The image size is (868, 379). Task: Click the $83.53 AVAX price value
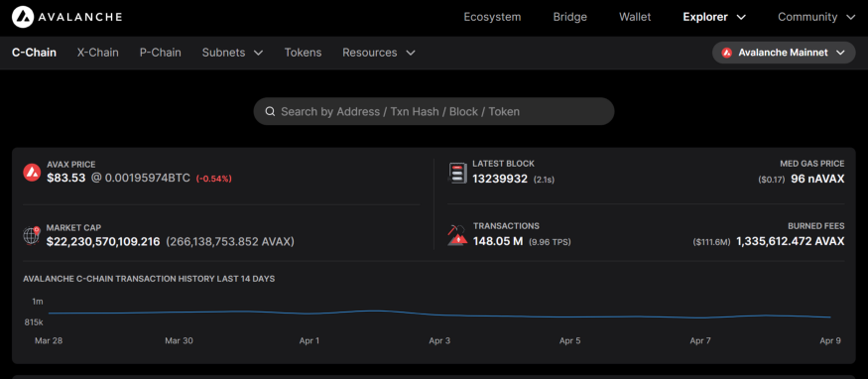coord(65,179)
